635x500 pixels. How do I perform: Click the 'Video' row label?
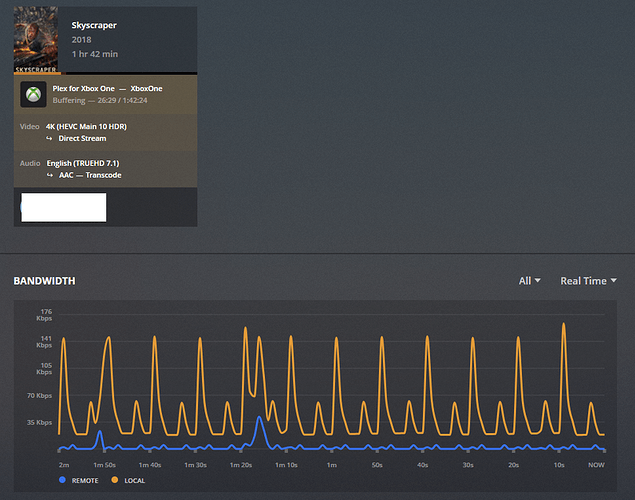coord(30,127)
